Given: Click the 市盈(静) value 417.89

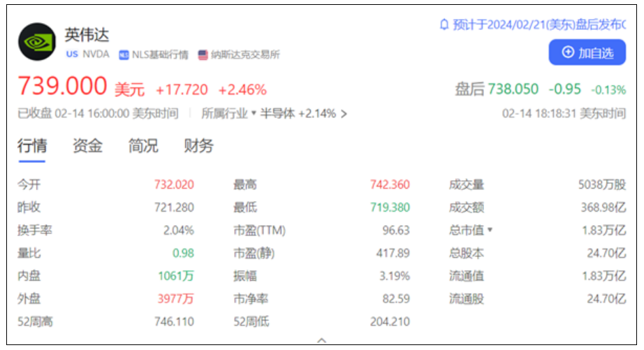Looking at the screenshot, I should tap(393, 253).
